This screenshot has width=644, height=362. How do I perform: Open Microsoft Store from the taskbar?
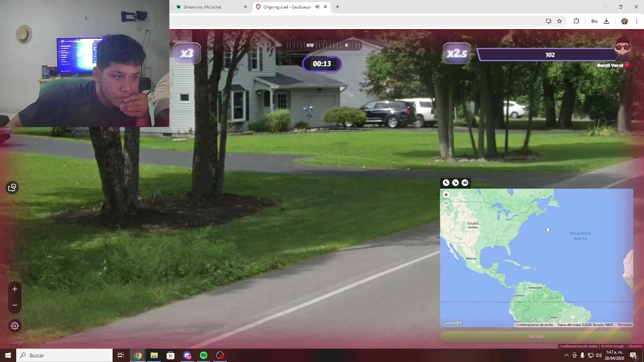pos(171,355)
